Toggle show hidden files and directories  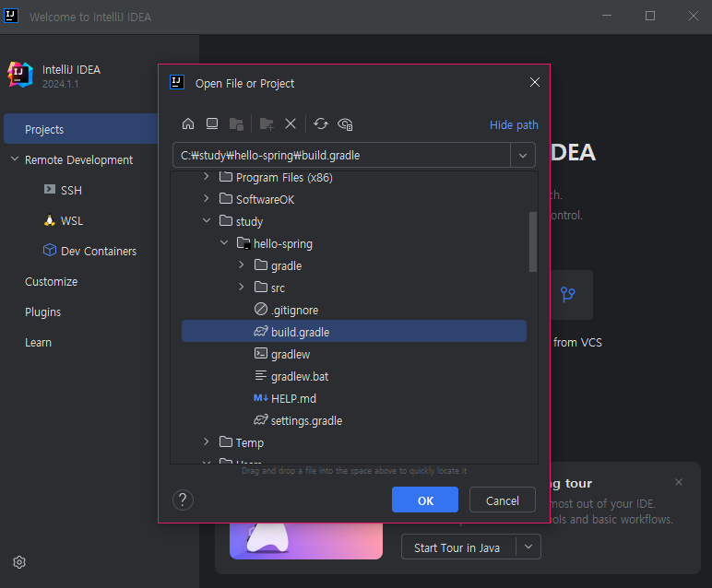(x=345, y=123)
